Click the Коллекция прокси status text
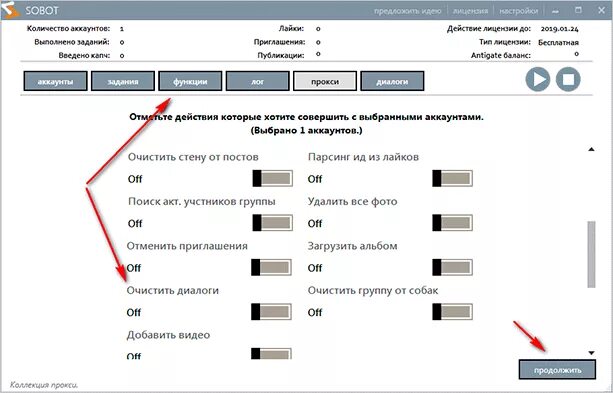This screenshot has height=393, width=613. click(x=44, y=385)
